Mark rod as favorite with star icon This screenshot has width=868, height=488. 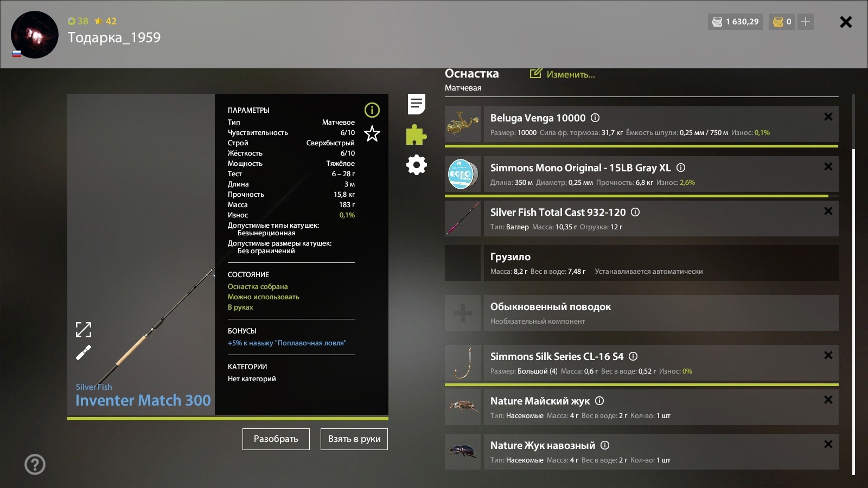pos(372,133)
